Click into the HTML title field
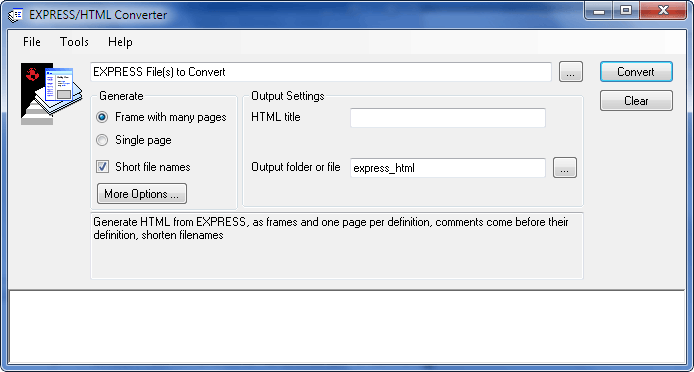The height and width of the screenshot is (372, 694). [x=448, y=118]
